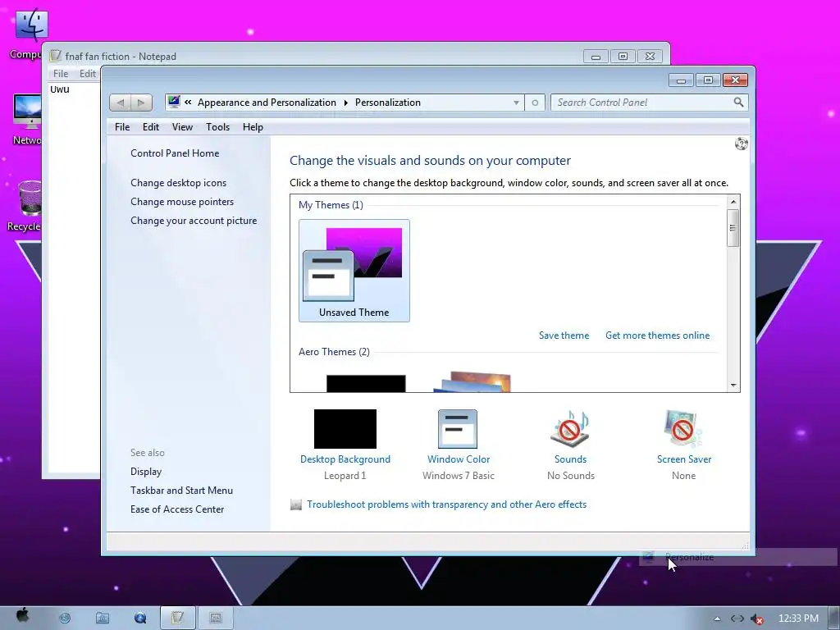The height and width of the screenshot is (630, 840).
Task: Open Taskbar and Start Menu link
Action: [181, 491]
